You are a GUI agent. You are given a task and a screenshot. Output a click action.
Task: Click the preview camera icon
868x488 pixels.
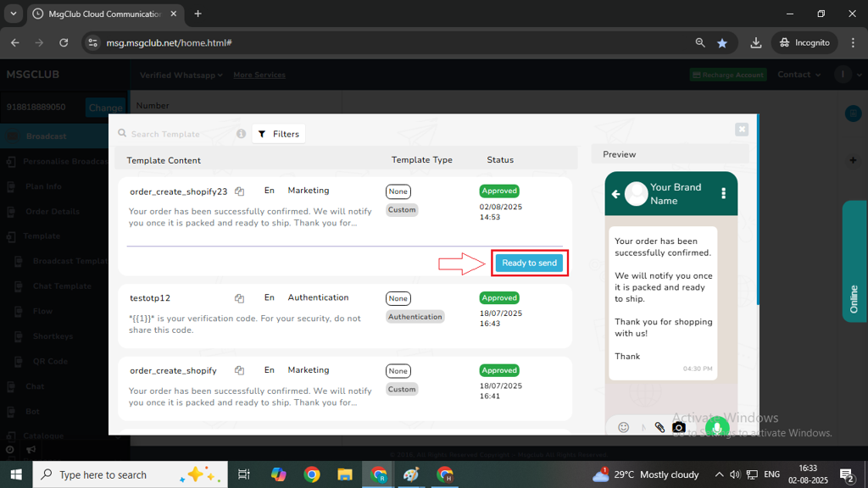[679, 427]
